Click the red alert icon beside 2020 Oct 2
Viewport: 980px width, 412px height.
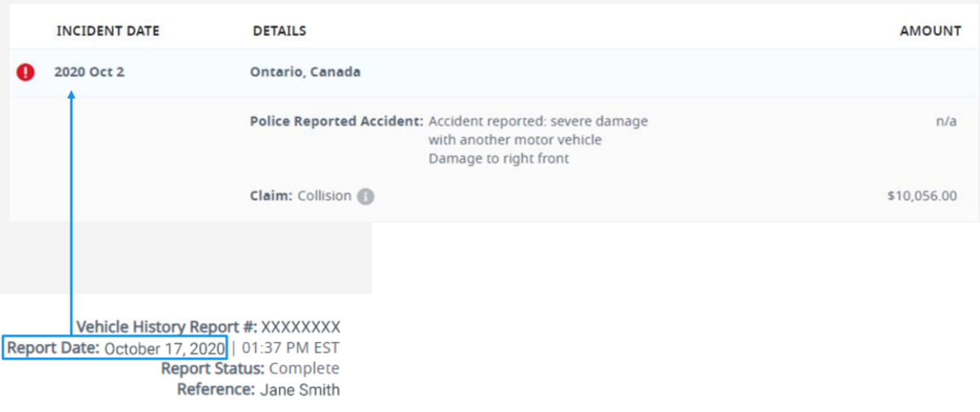(x=25, y=72)
